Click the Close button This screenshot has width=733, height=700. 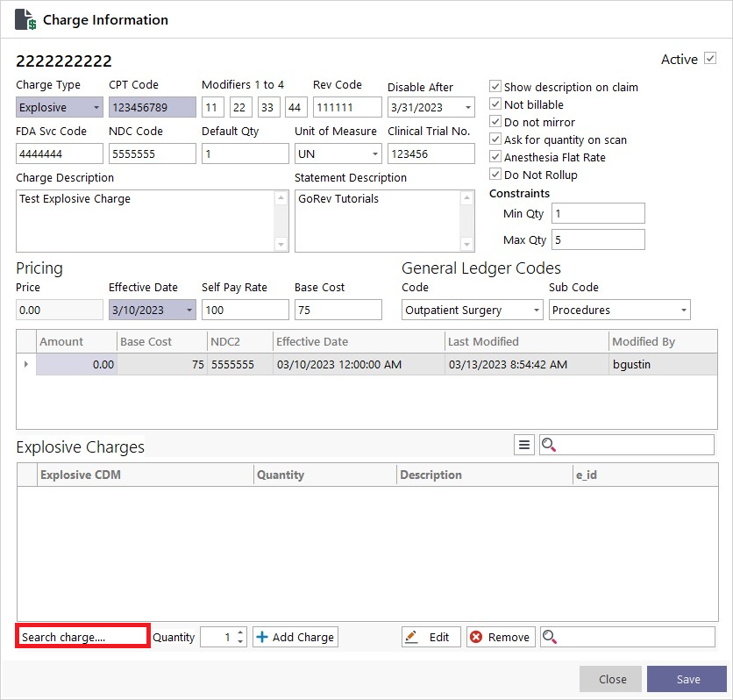(x=610, y=679)
